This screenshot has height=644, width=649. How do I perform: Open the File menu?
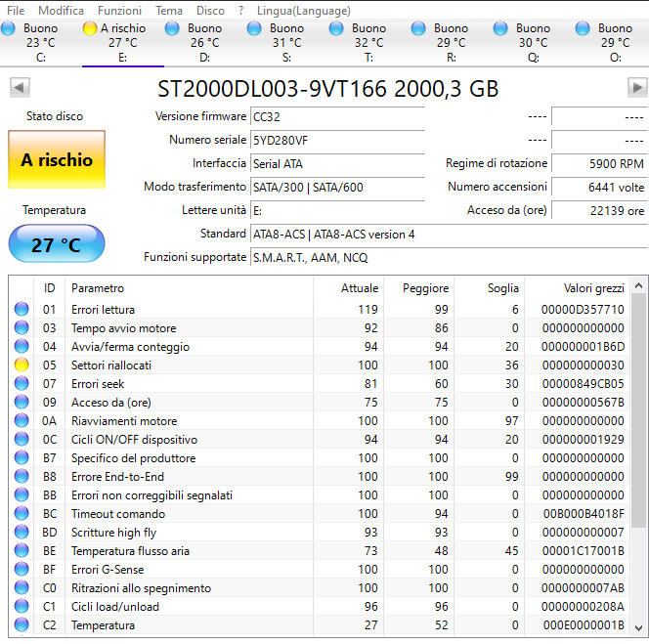coord(16,10)
